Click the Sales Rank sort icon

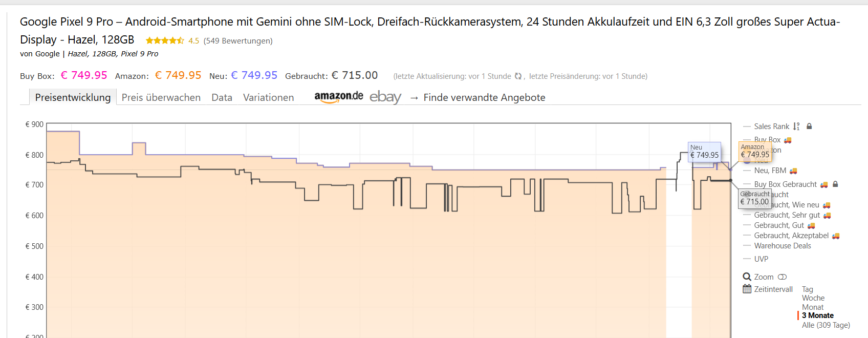796,126
